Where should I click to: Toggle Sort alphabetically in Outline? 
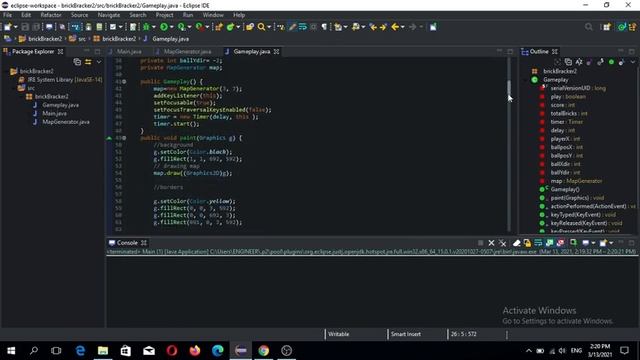click(x=579, y=62)
